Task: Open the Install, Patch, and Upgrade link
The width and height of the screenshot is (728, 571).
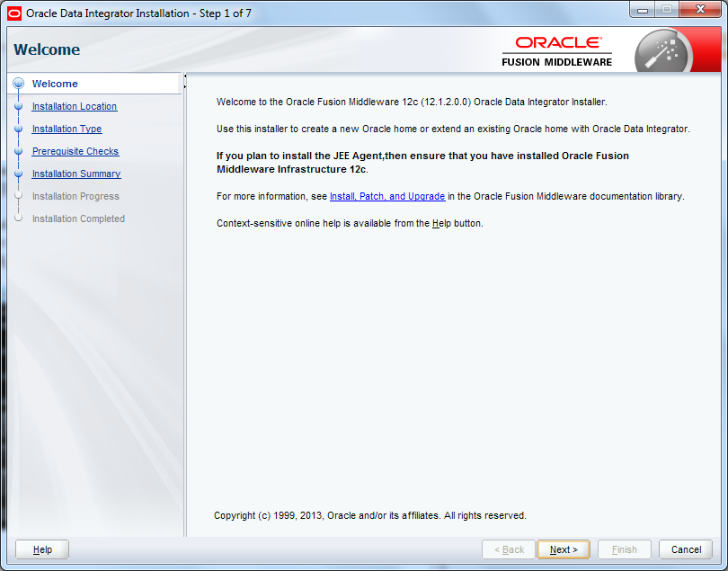Action: 386,196
